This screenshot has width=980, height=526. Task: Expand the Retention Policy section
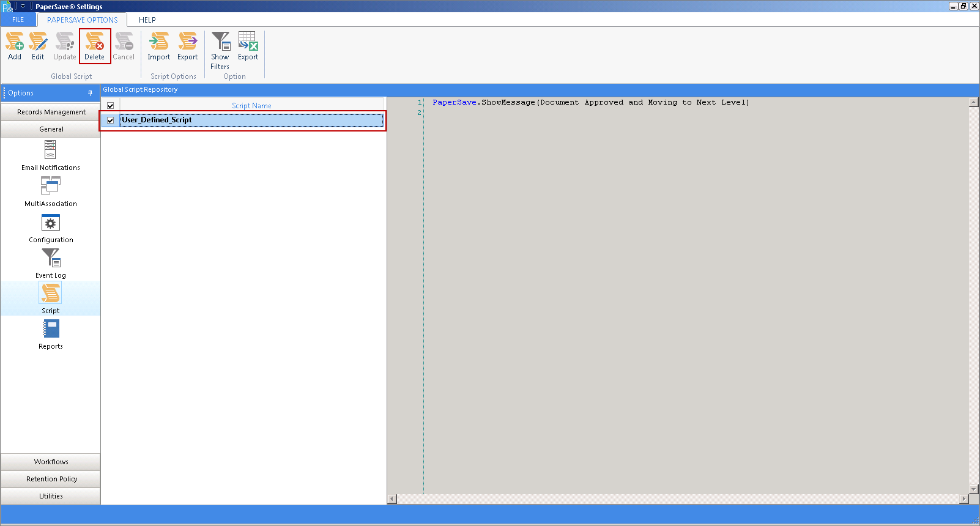(51, 479)
